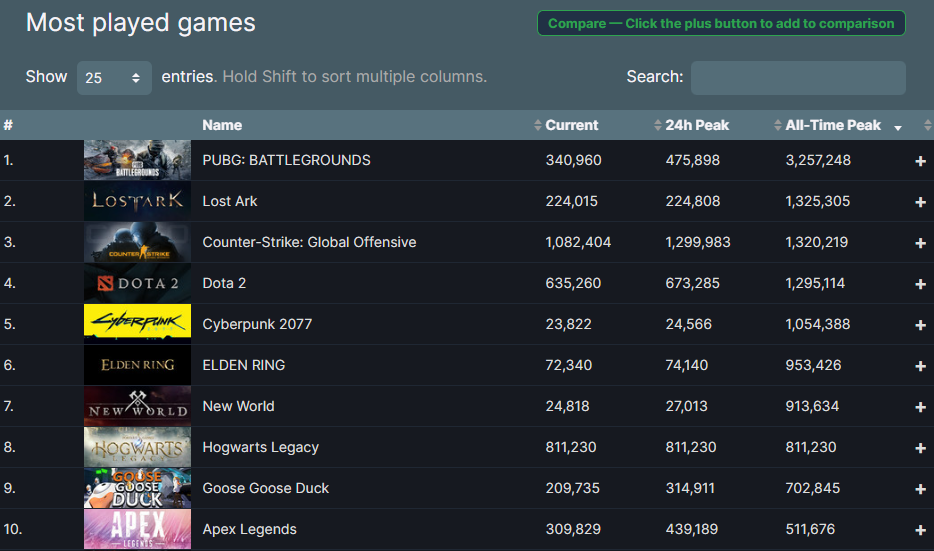Sort table by Name column
Screen dimensions: 934x551
(222, 125)
